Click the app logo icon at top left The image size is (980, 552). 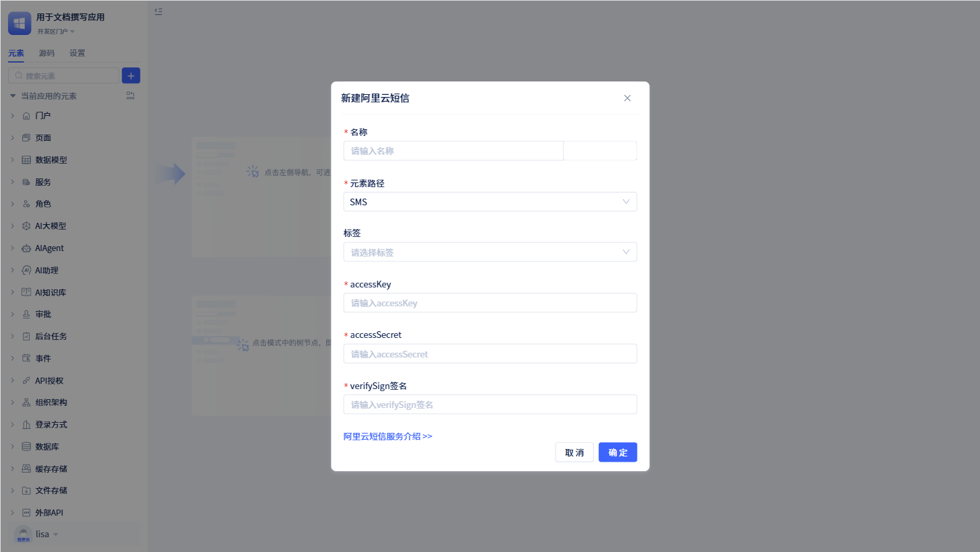tap(20, 24)
